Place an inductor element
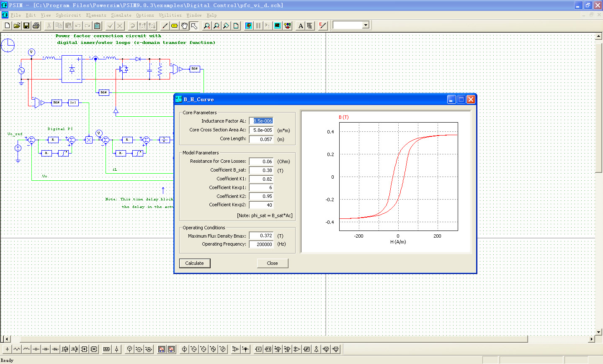 pos(26,349)
